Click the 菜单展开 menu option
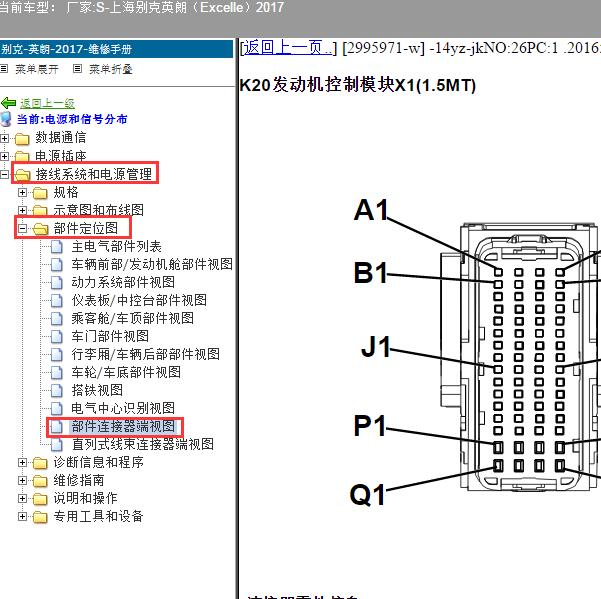 click(36, 69)
